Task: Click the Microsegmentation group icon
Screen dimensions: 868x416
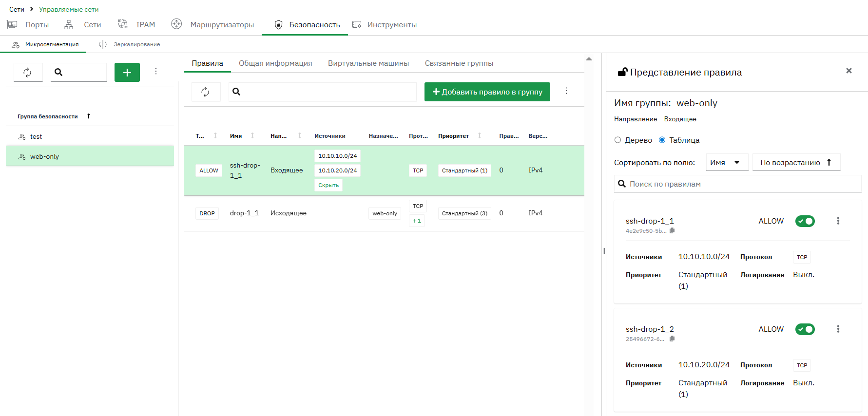Action: pyautogui.click(x=16, y=44)
